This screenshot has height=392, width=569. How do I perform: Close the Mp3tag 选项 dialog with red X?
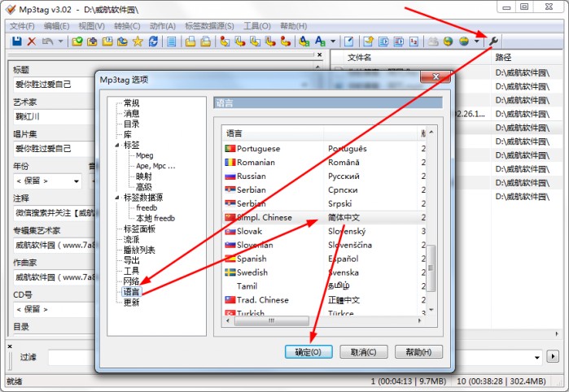[436, 76]
